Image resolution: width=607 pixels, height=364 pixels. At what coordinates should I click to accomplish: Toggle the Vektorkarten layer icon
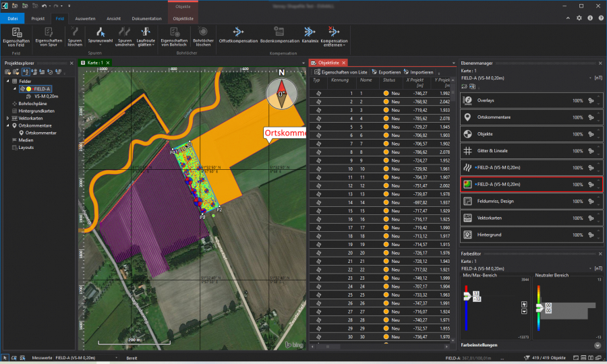(469, 218)
